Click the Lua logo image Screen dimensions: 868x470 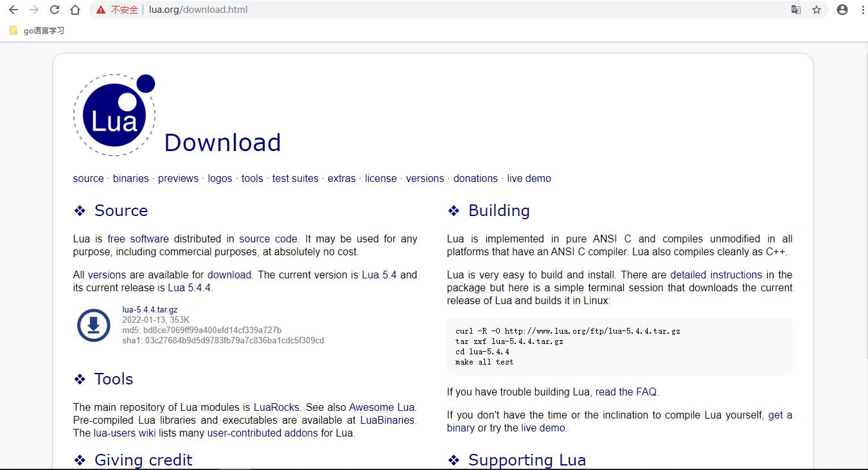point(114,115)
